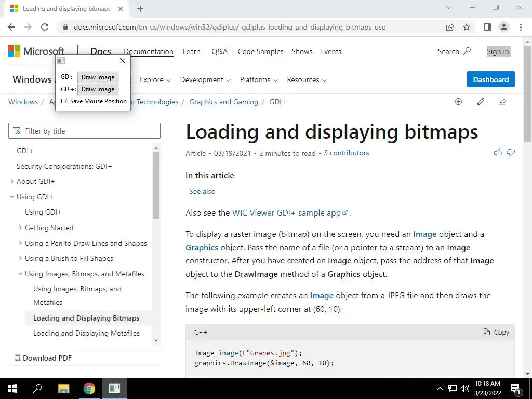
Task: Open the Events menu item
Action: [331, 51]
